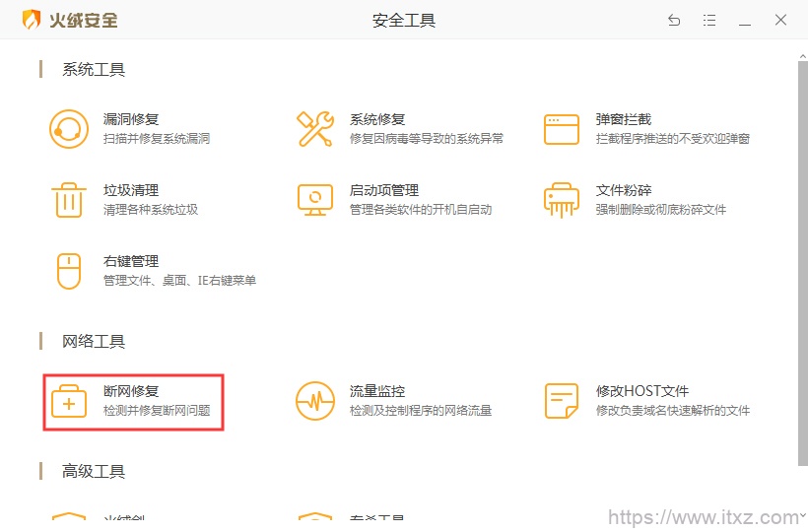808x532 pixels.
Task: Close the 安全工具 window
Action: (x=780, y=20)
